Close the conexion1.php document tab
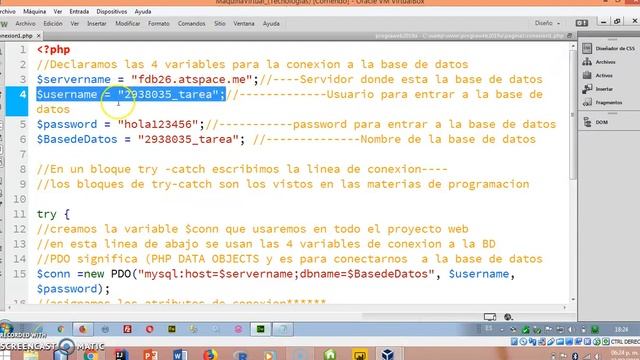 [x=38, y=36]
